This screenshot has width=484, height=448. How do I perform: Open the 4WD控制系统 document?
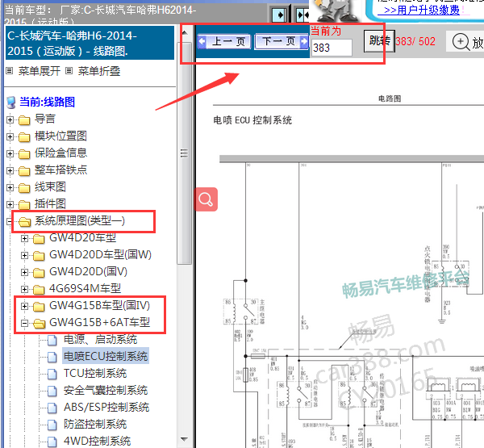click(97, 442)
